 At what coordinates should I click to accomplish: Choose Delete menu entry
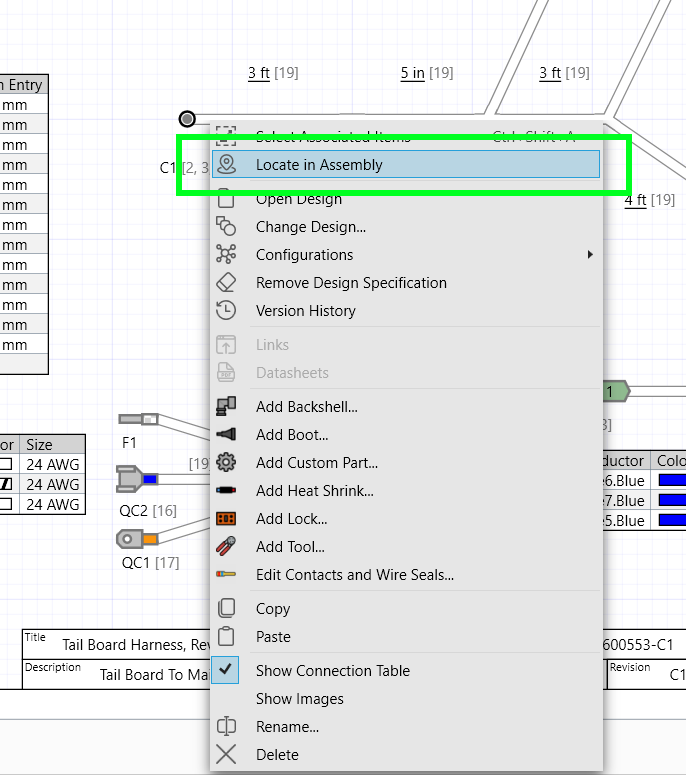[406, 754]
